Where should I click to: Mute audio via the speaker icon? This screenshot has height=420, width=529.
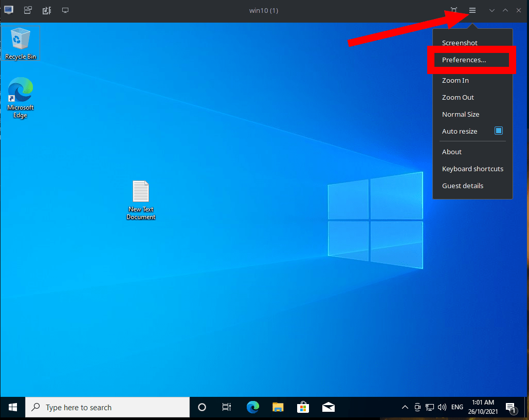click(x=442, y=407)
